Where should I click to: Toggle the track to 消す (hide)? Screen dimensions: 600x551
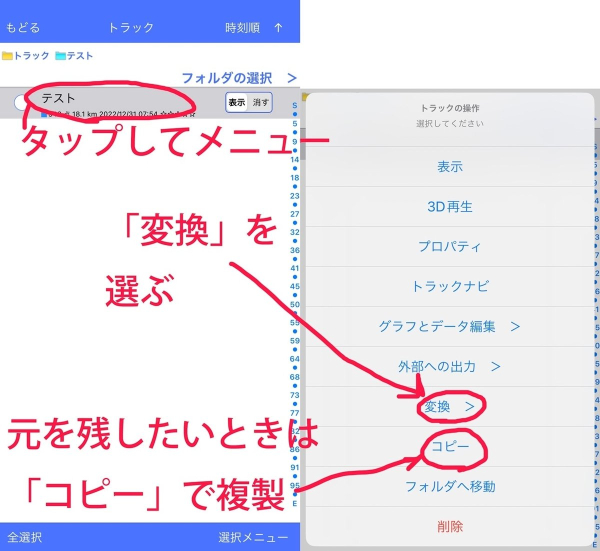tap(260, 103)
